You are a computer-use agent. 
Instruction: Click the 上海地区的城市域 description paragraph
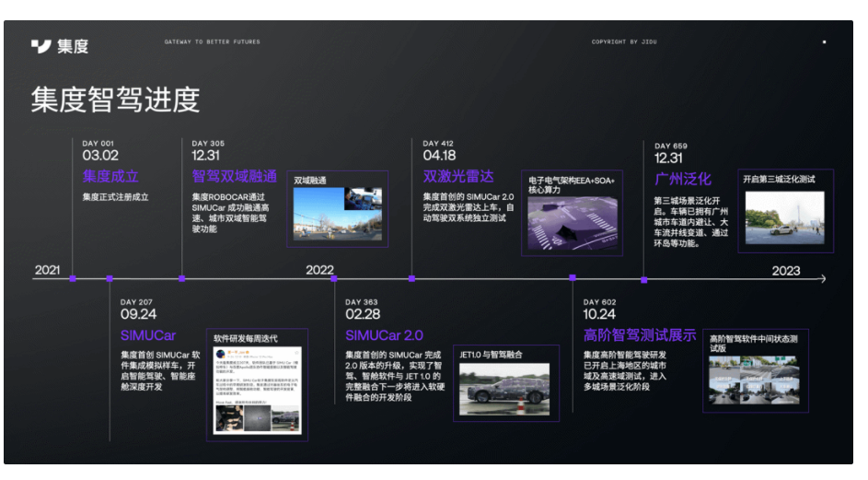coord(625,370)
